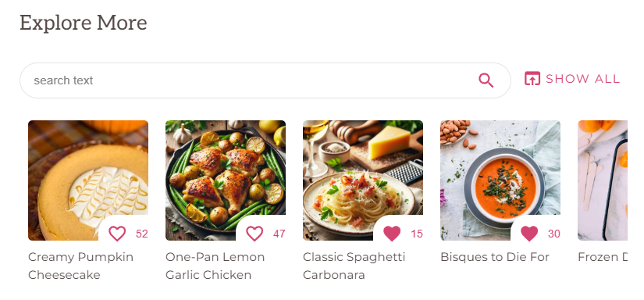Like the One-Pan Lemon Garlic Chicken recipe
Image resolution: width=644 pixels, height=300 pixels.
coord(254,234)
